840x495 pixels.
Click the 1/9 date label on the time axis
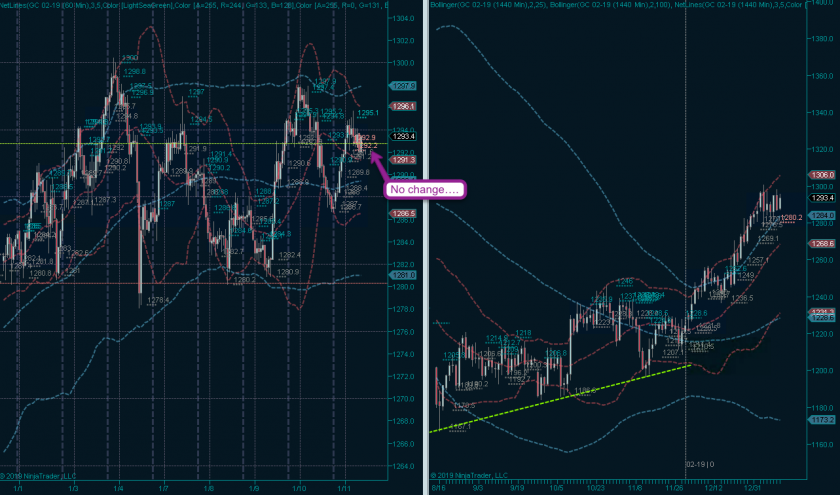[254, 489]
